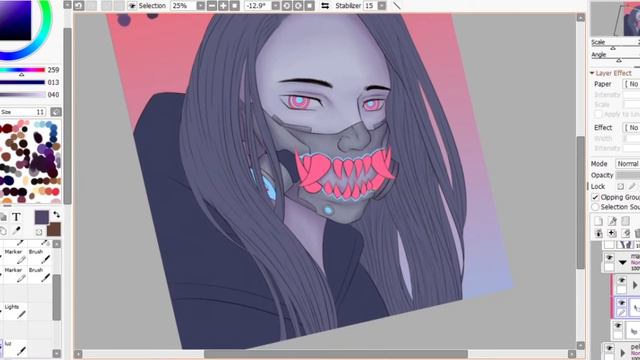Select the luz brush tool
The width and height of the screenshot is (640, 360).
[x=16, y=348]
